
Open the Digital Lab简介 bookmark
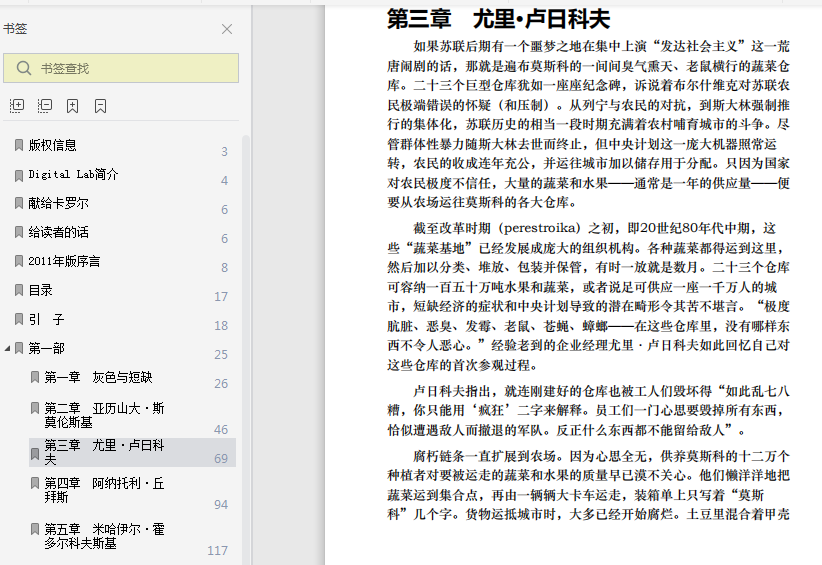73,174
